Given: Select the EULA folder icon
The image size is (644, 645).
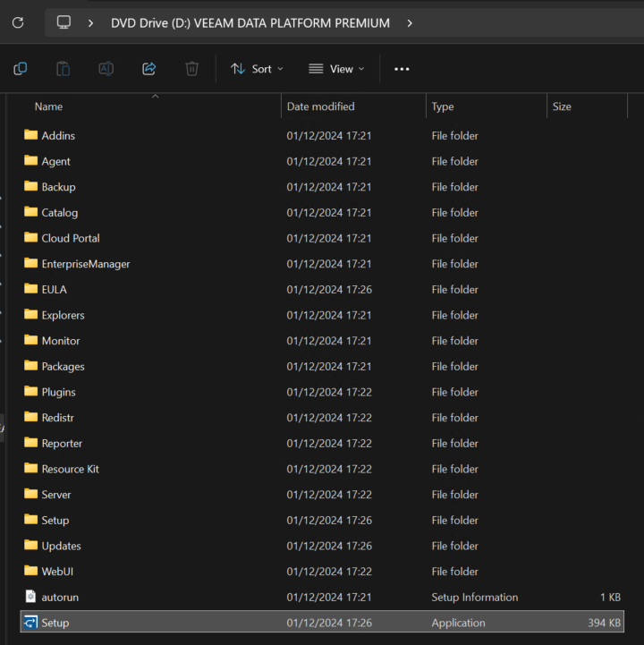Looking at the screenshot, I should (30, 288).
